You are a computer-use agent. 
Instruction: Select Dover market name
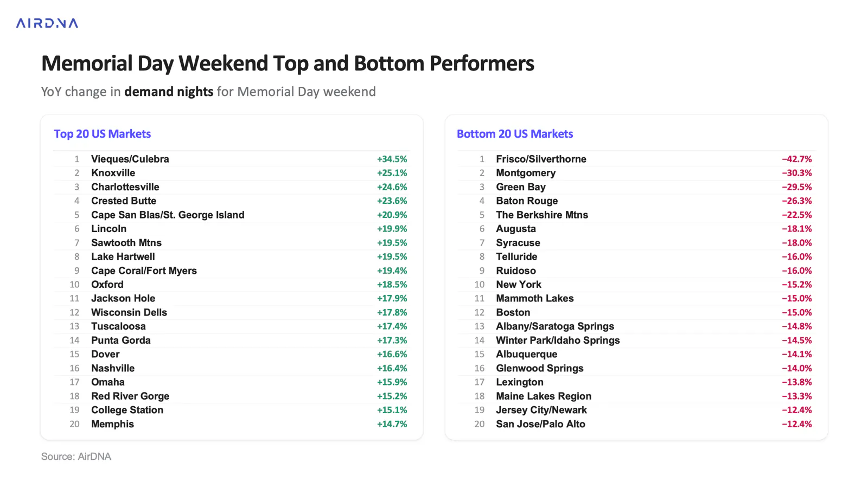pos(105,354)
